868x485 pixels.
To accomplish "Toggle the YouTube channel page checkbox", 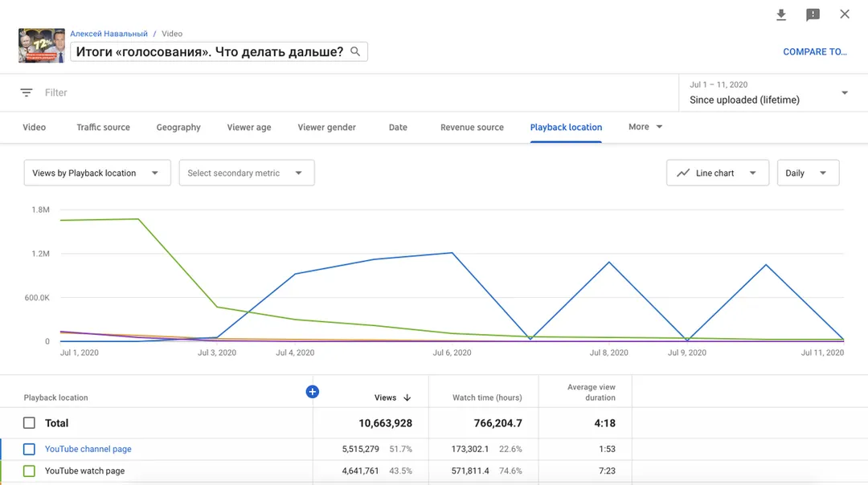I will point(30,449).
